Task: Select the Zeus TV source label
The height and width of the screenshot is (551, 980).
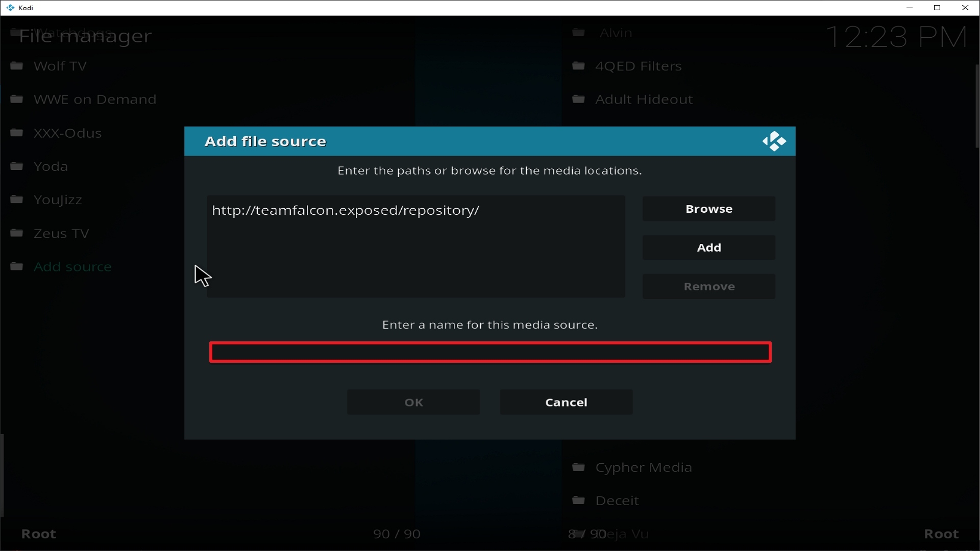Action: tap(61, 233)
